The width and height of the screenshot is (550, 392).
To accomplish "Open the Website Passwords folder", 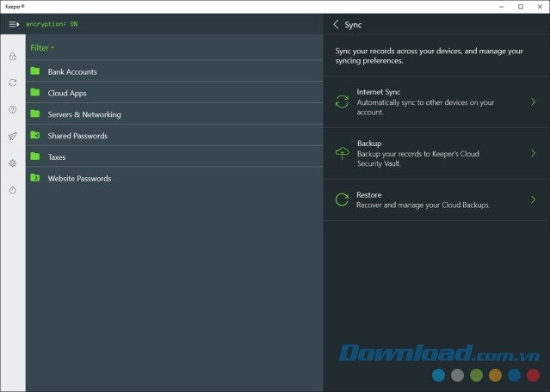I will [x=79, y=179].
